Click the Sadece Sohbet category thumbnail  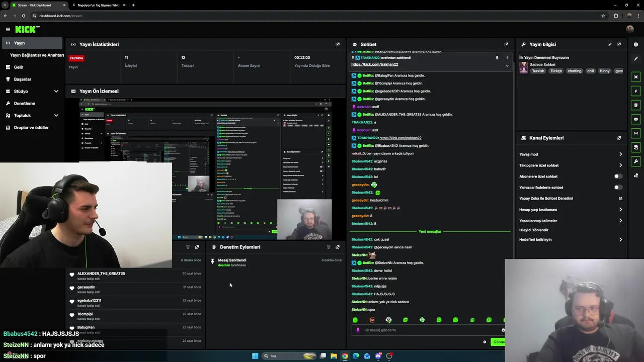pos(524,68)
